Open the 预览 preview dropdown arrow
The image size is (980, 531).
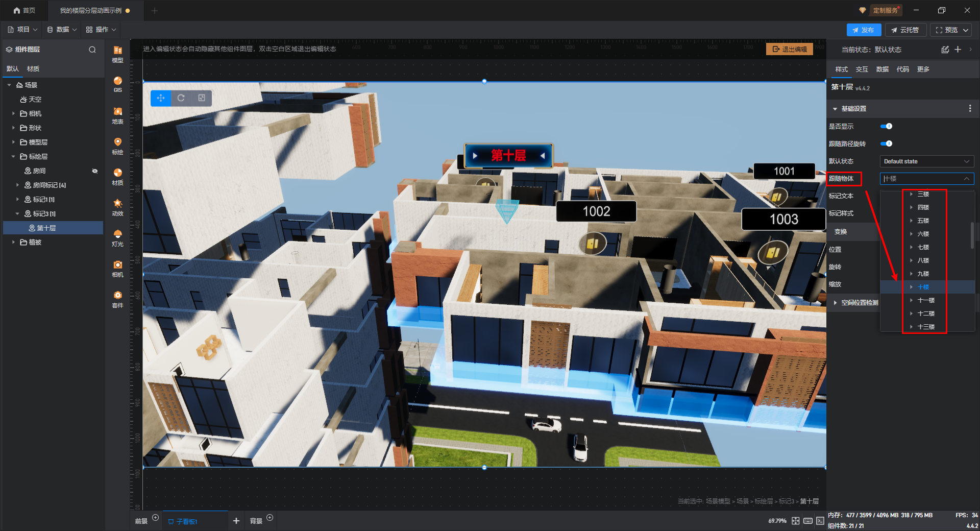pos(966,30)
